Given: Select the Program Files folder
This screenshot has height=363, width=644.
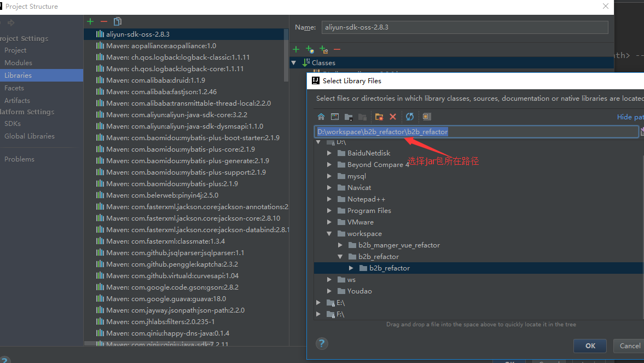Looking at the screenshot, I should pos(369,210).
